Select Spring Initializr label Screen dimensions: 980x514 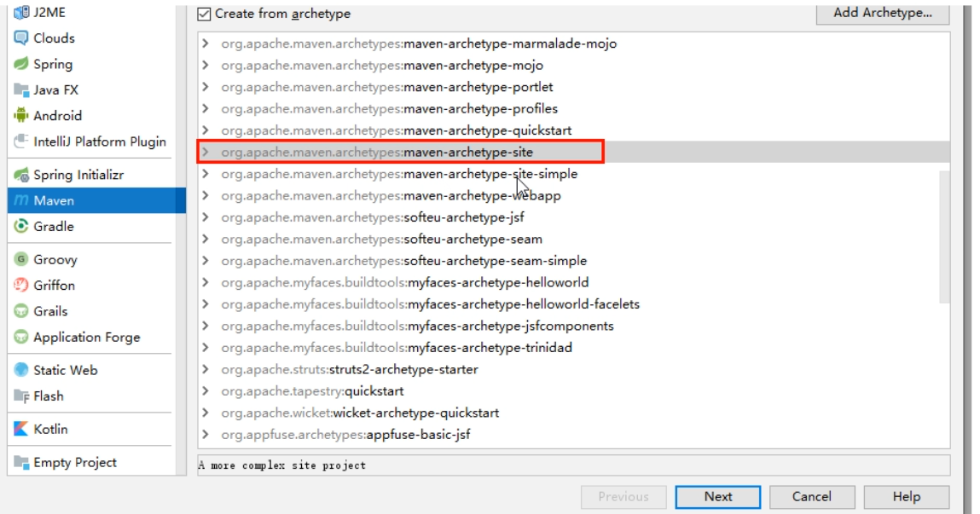(78, 175)
